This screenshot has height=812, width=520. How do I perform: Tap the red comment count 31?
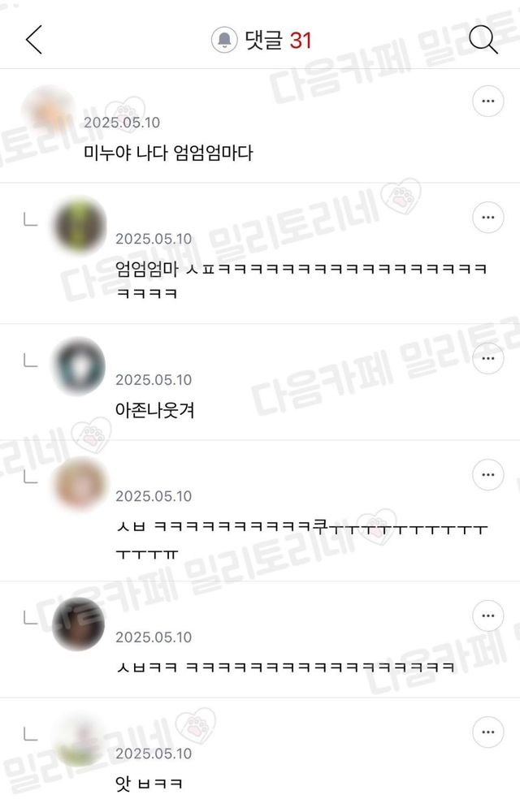[301, 41]
